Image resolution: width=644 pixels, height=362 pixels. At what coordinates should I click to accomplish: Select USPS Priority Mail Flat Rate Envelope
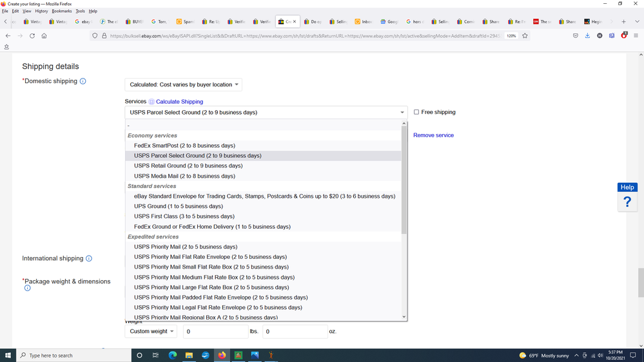263,257
